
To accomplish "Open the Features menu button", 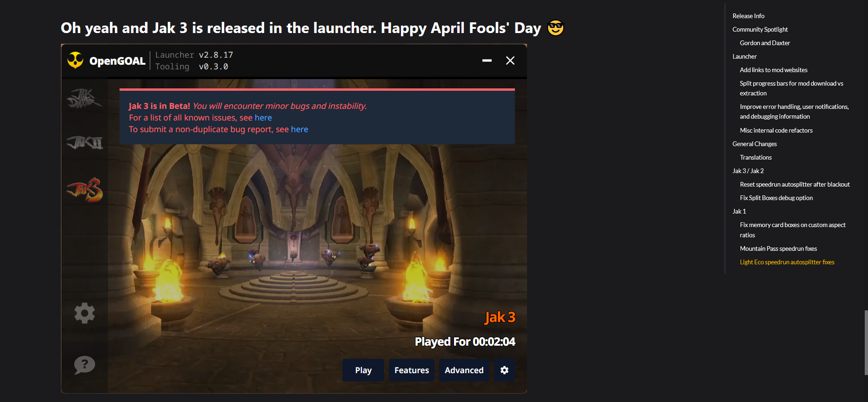I will [412, 370].
